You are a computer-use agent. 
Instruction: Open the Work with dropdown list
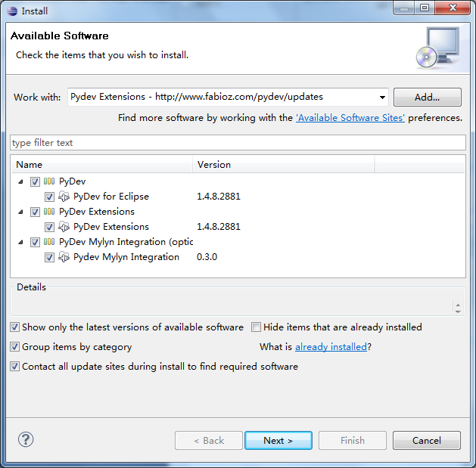(x=381, y=97)
